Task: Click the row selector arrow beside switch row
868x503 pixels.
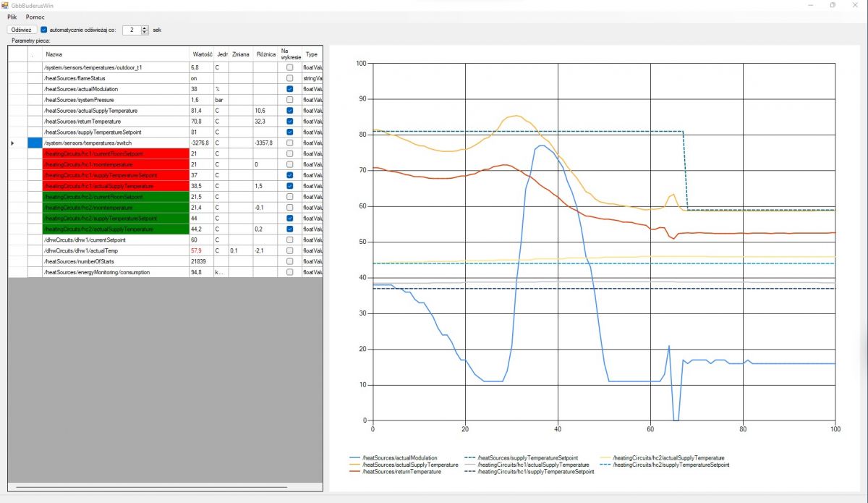Action: 12,143
